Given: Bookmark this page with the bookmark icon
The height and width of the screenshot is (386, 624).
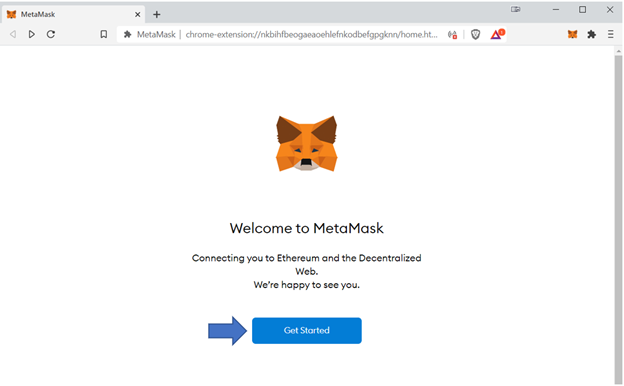Looking at the screenshot, I should [x=103, y=34].
